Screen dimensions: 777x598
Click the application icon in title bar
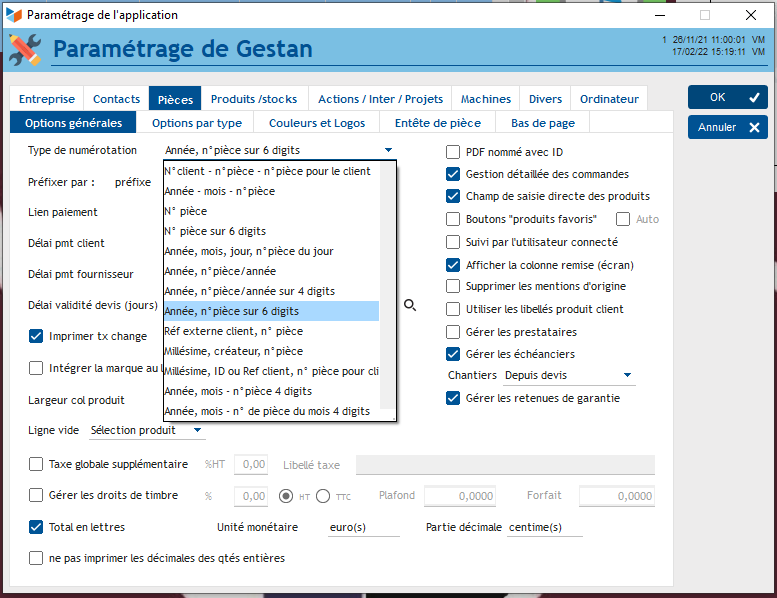13,15
